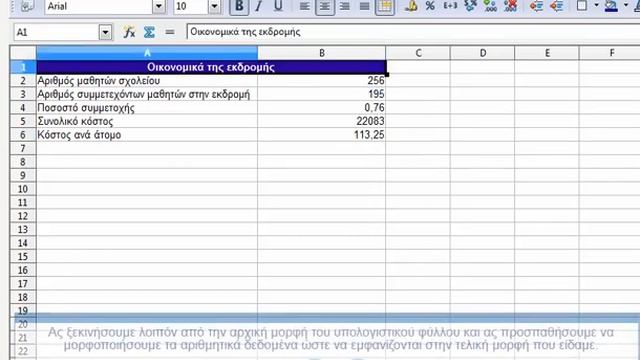Select cell 'Αριθμός μαθητών σχολείου'
Viewport: 640px width, 360px height.
pyautogui.click(x=147, y=80)
